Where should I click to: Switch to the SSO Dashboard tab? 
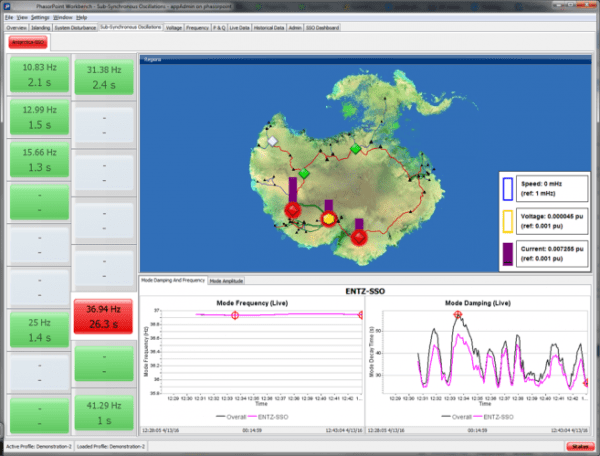click(323, 28)
